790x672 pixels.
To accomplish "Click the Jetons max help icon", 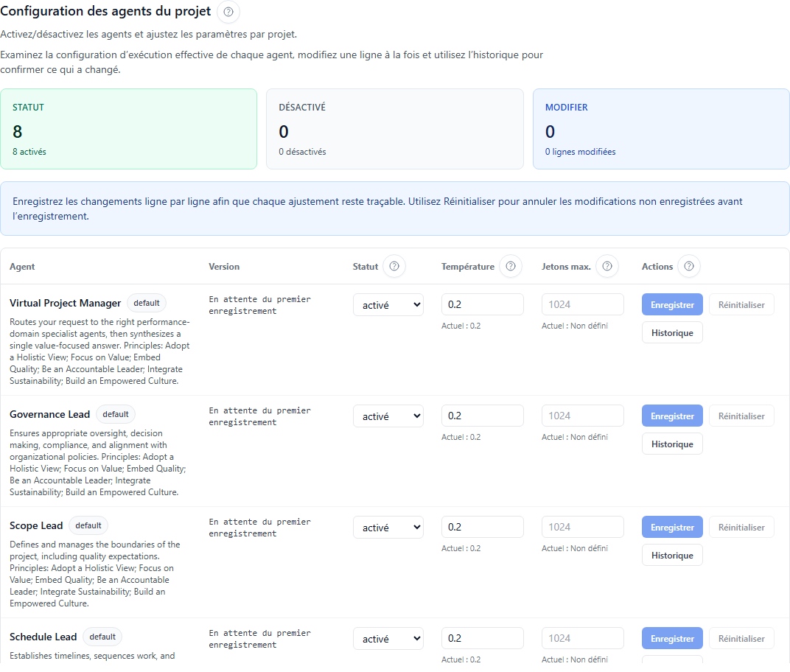I will pos(607,266).
